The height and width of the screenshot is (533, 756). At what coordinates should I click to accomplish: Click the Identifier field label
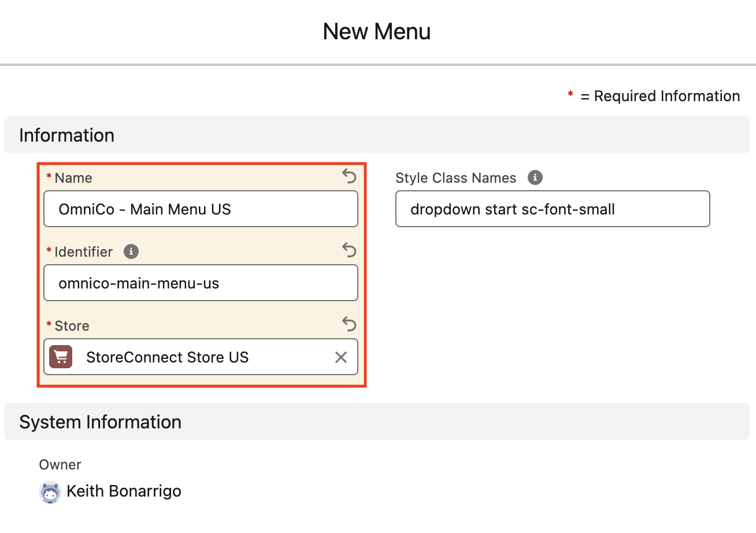84,251
